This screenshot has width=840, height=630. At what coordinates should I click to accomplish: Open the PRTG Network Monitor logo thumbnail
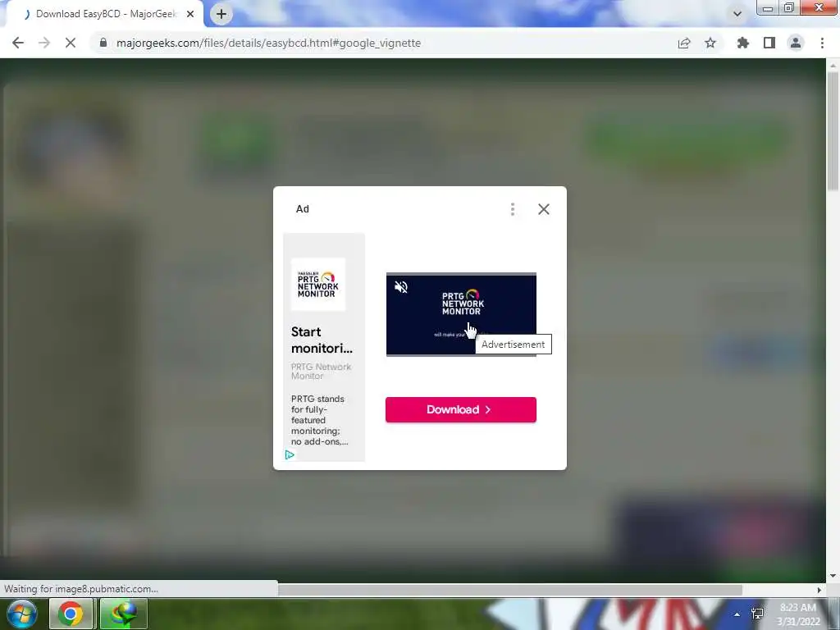pyautogui.click(x=318, y=284)
